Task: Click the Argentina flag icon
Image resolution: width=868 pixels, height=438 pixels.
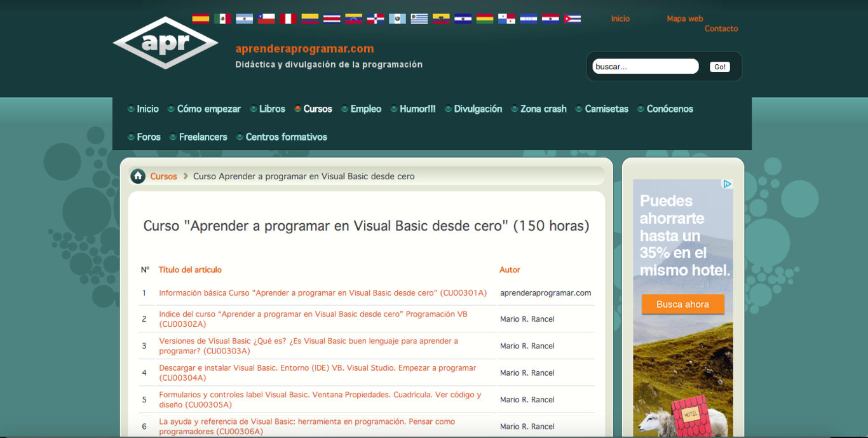Action: [x=245, y=18]
